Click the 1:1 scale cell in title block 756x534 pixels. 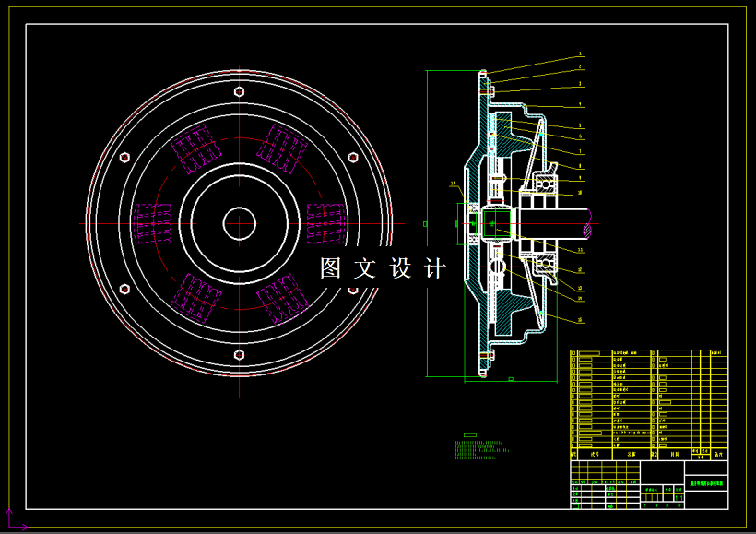pyautogui.click(x=678, y=495)
